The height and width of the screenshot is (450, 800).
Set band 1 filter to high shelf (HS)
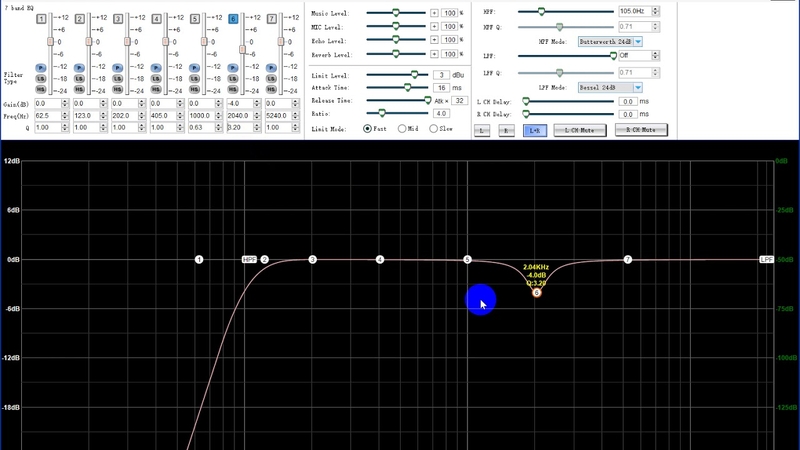click(x=41, y=89)
